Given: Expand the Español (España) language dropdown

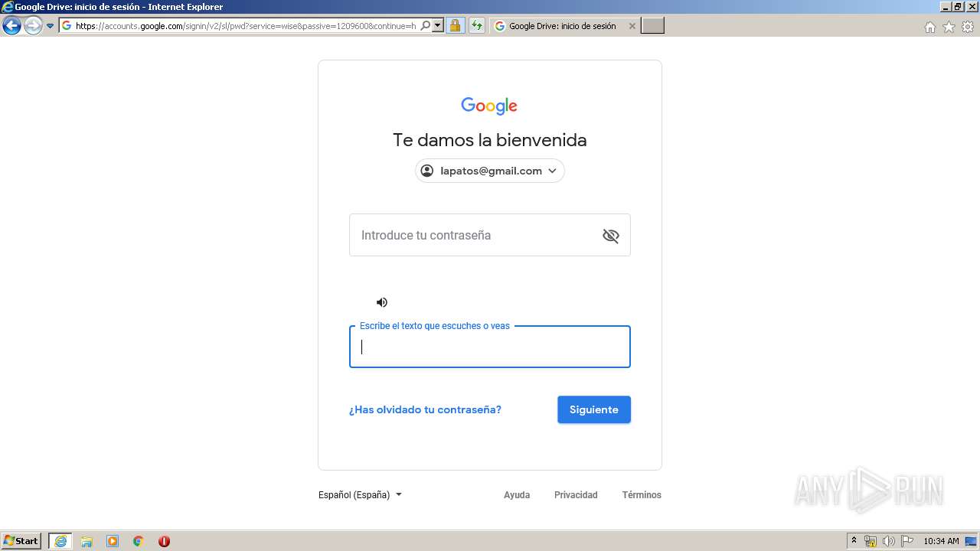Looking at the screenshot, I should tap(360, 494).
